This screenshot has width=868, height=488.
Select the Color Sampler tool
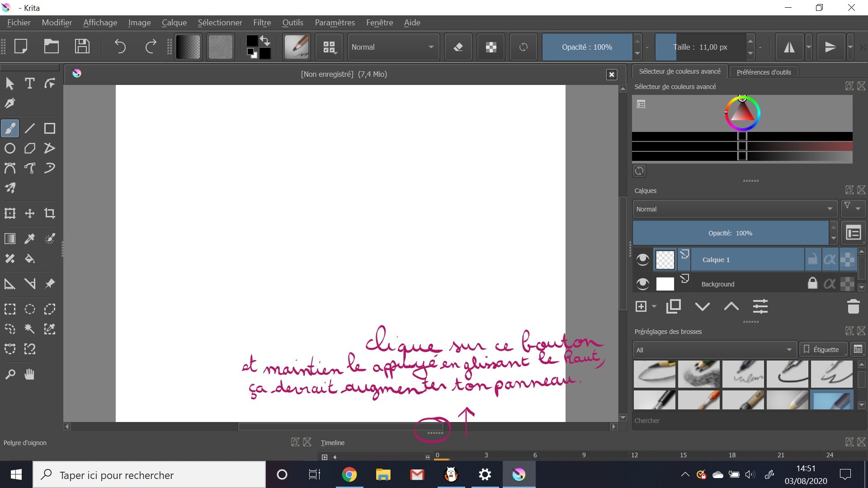coord(30,239)
